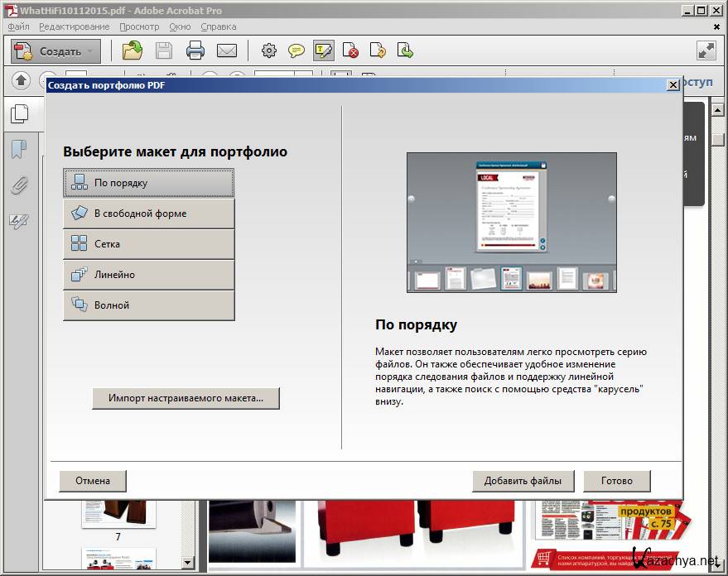Image resolution: width=728 pixels, height=576 pixels.
Task: Click the «Добавить файлы» button
Action: pyautogui.click(x=523, y=481)
